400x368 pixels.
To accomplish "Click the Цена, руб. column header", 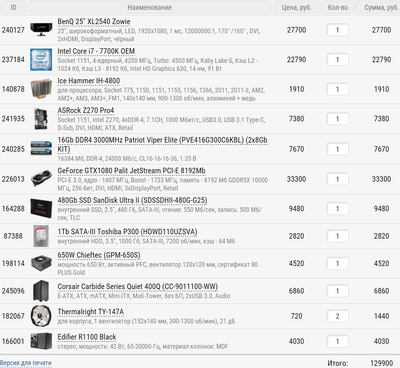I will [x=296, y=7].
